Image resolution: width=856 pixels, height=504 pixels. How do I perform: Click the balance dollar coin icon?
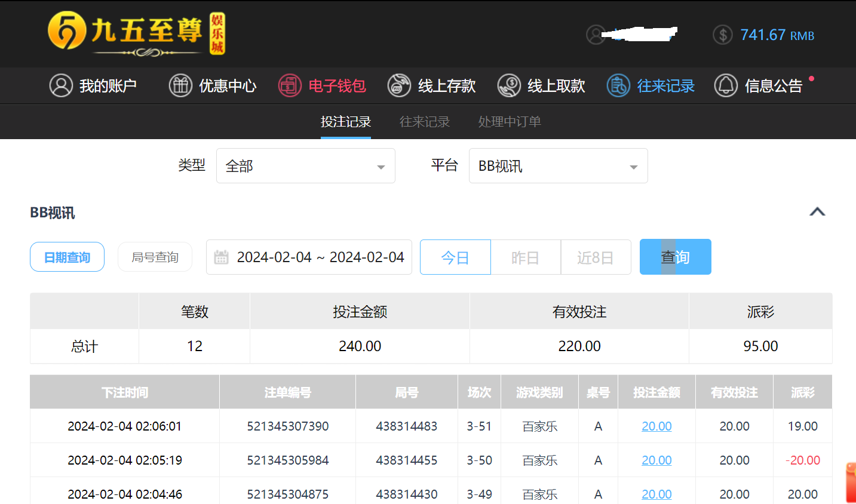pyautogui.click(x=723, y=35)
